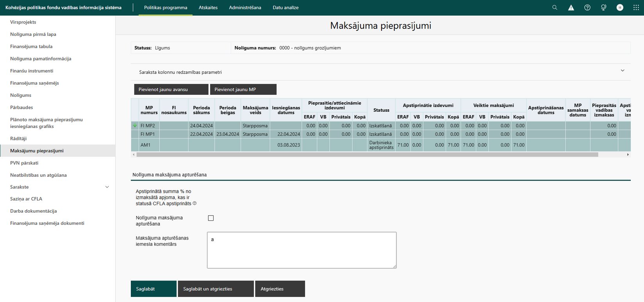Image resolution: width=644 pixels, height=302 pixels.
Task: Enable the Nolīguma maksājuma apturēšana checkbox
Action: click(211, 218)
